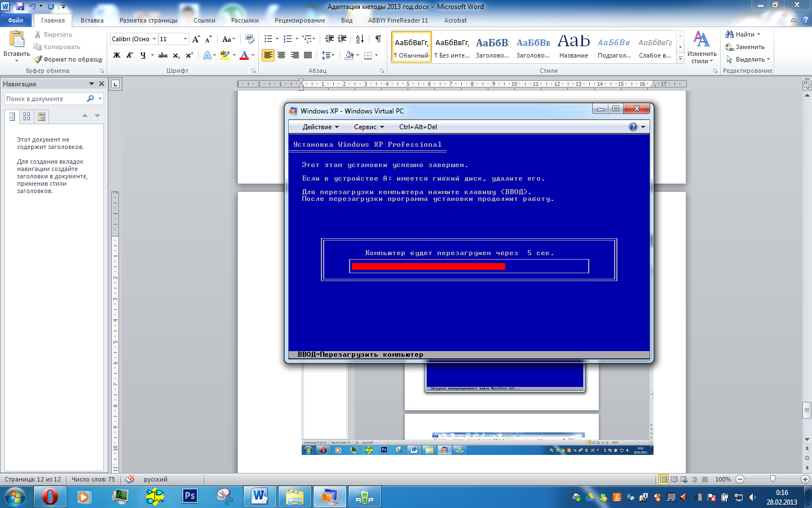
Task: Click the volume speaker icon in system tray
Action: coord(752,497)
